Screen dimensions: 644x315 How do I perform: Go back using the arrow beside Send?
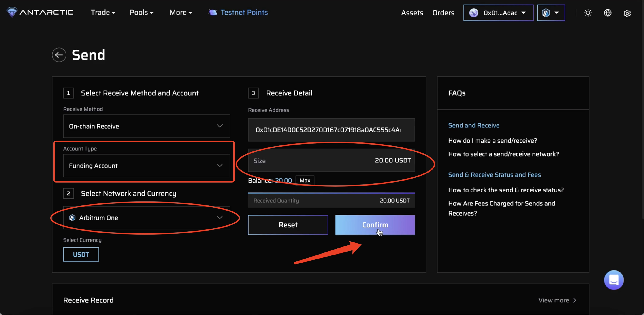59,55
